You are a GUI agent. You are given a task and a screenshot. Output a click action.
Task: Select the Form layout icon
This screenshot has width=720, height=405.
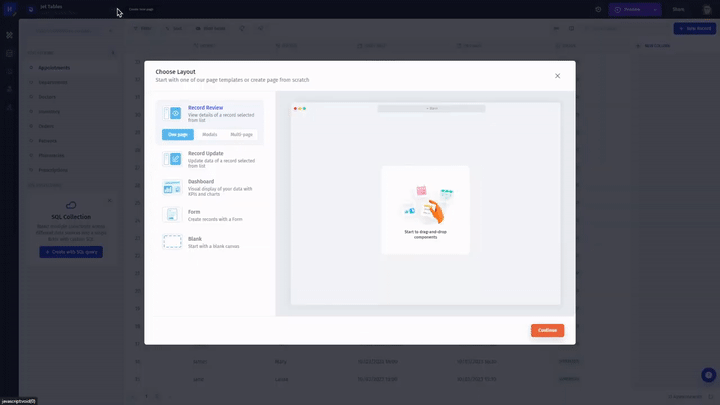(172, 214)
